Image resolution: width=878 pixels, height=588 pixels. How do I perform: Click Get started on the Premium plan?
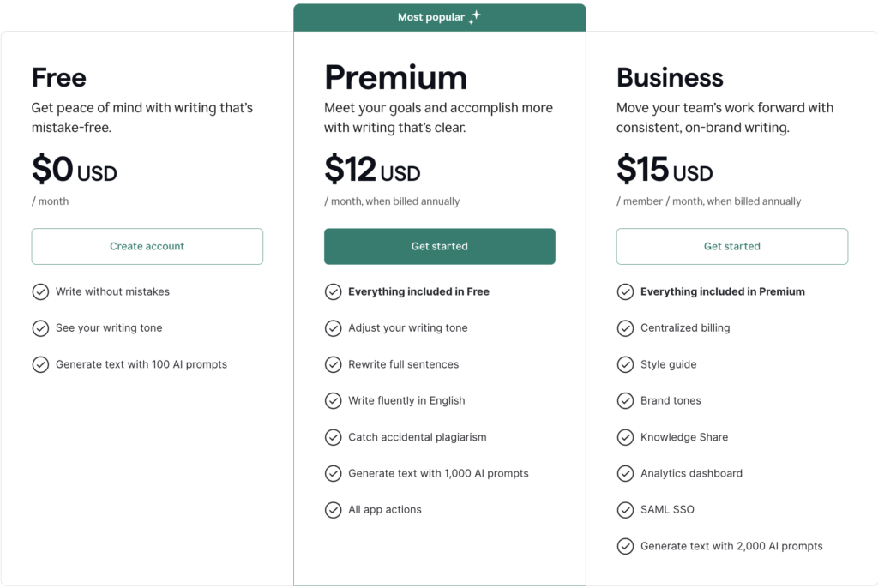point(439,246)
